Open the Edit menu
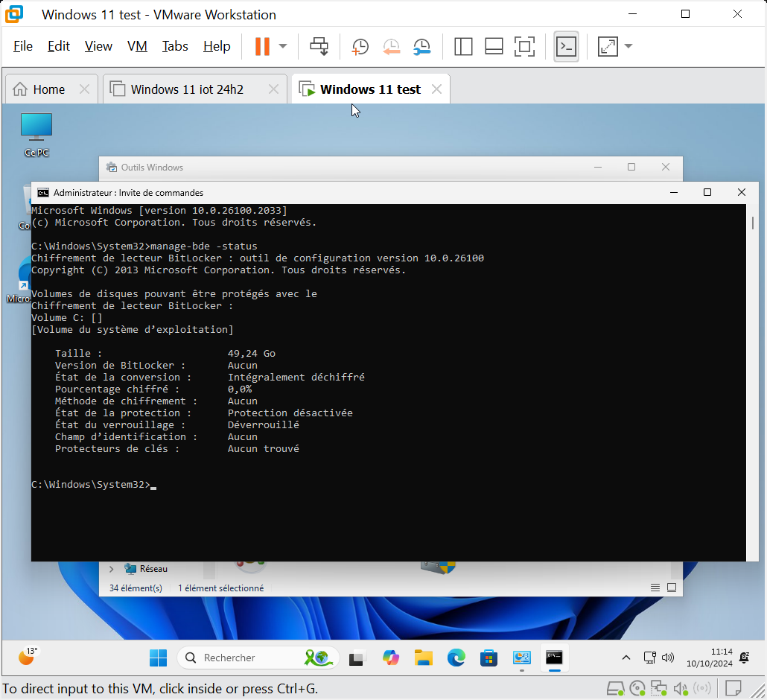The image size is (767, 700). [x=59, y=46]
